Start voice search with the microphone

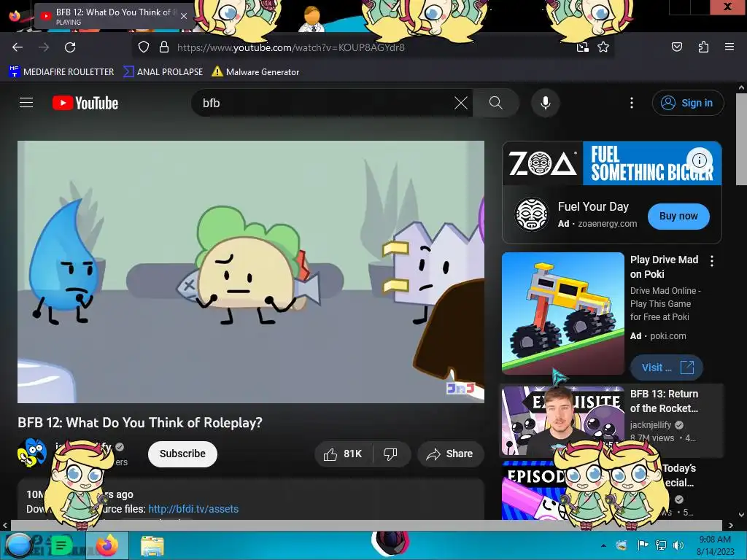click(x=546, y=103)
